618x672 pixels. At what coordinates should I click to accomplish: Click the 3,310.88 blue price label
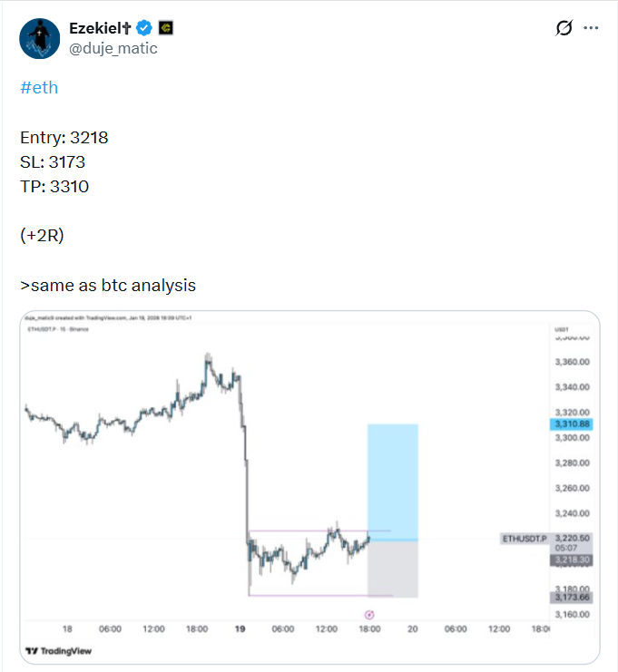click(571, 424)
